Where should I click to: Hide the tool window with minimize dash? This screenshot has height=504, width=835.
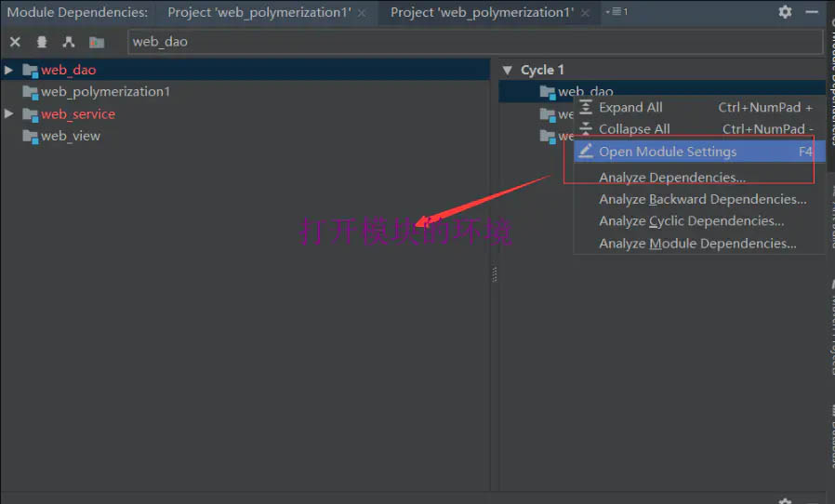812,12
